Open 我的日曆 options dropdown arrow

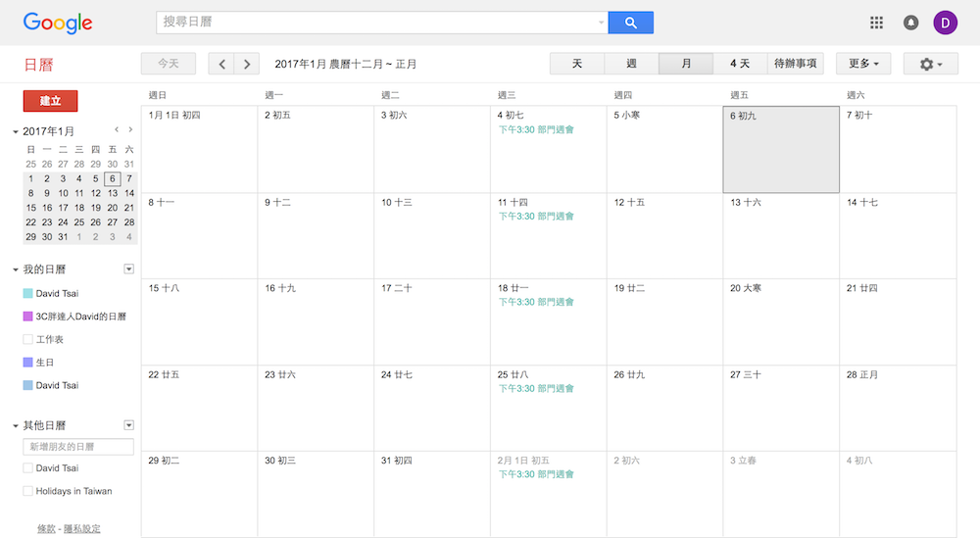(128, 269)
